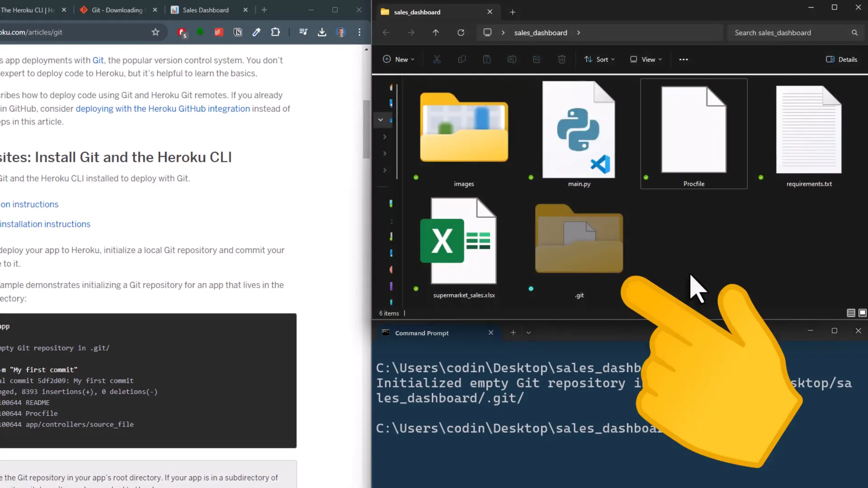Bookmark the Heroku page with the star icon
The image size is (868, 488).
(155, 32)
